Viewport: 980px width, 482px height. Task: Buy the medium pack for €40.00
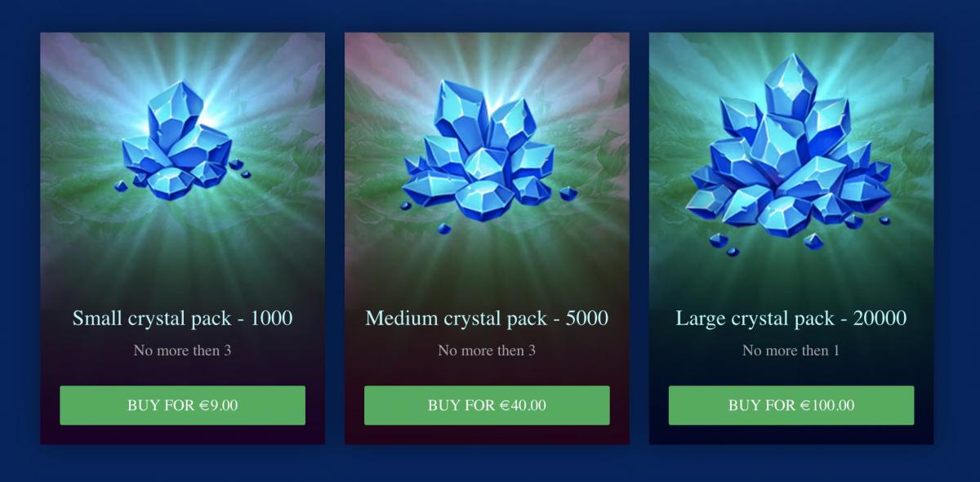(487, 405)
